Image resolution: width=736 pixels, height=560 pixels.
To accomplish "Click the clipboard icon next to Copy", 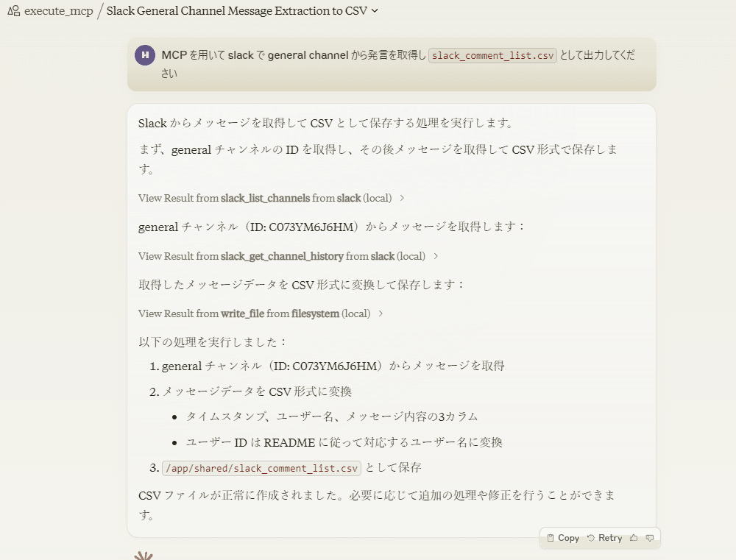I will [x=551, y=538].
